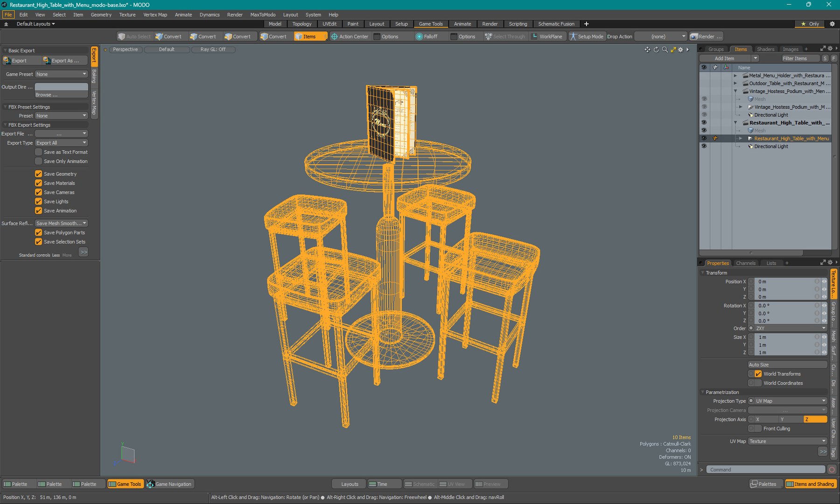The height and width of the screenshot is (504, 840).
Task: Click the layout settings gear at top right
Action: 832,24
